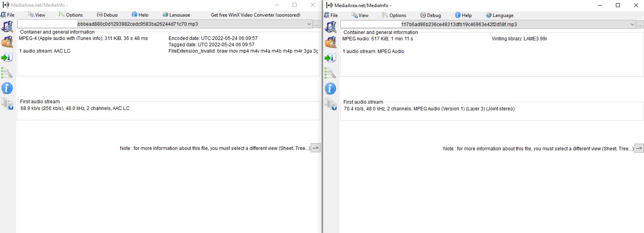This screenshot has width=644, height=233.
Task: Click Export green-arrow icon in left window sidebar
Action: coord(7,57)
